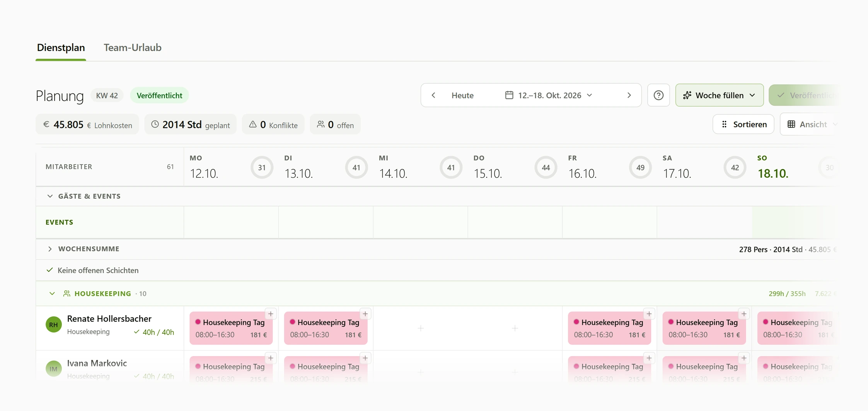Open the Ansicht view dropdown
Image resolution: width=868 pixels, height=411 pixels.
pos(812,124)
